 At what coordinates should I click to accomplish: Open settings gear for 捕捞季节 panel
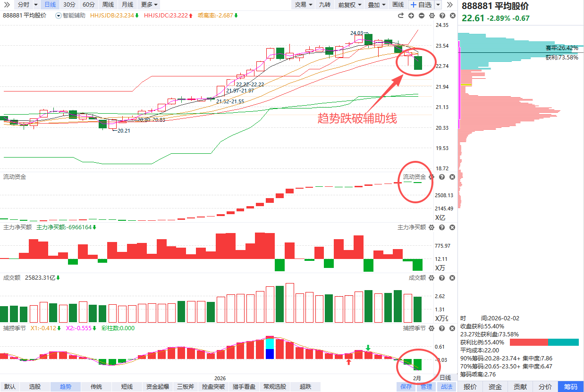click(x=432, y=328)
